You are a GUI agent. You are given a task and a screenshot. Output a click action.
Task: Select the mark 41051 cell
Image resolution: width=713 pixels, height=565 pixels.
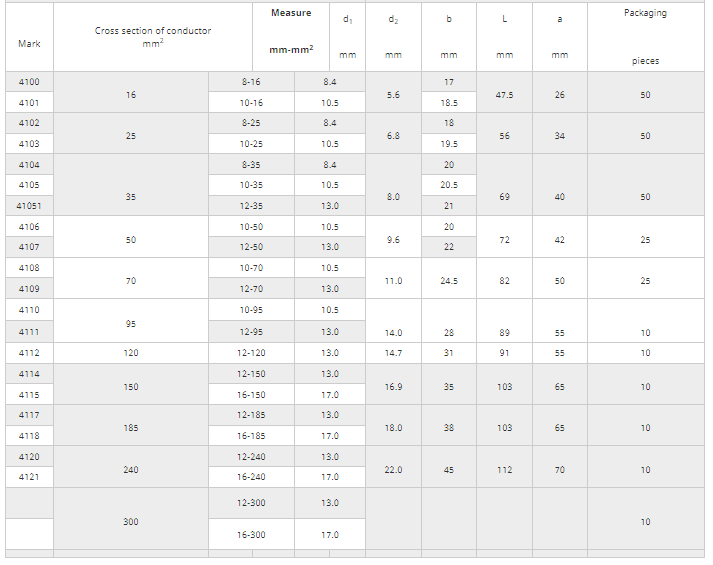pyautogui.click(x=29, y=206)
